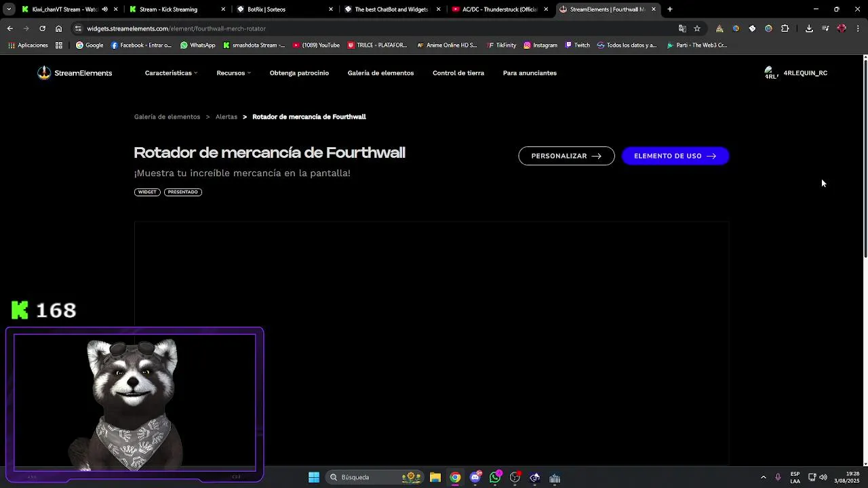Open Control de tierra nav item
The width and height of the screenshot is (868, 488).
(x=458, y=73)
